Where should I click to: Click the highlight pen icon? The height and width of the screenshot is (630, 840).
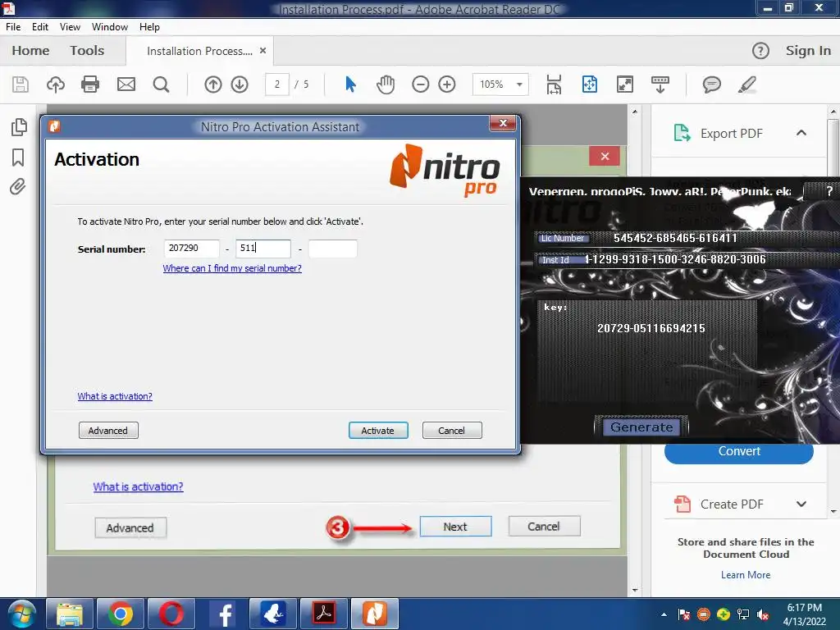(746, 84)
